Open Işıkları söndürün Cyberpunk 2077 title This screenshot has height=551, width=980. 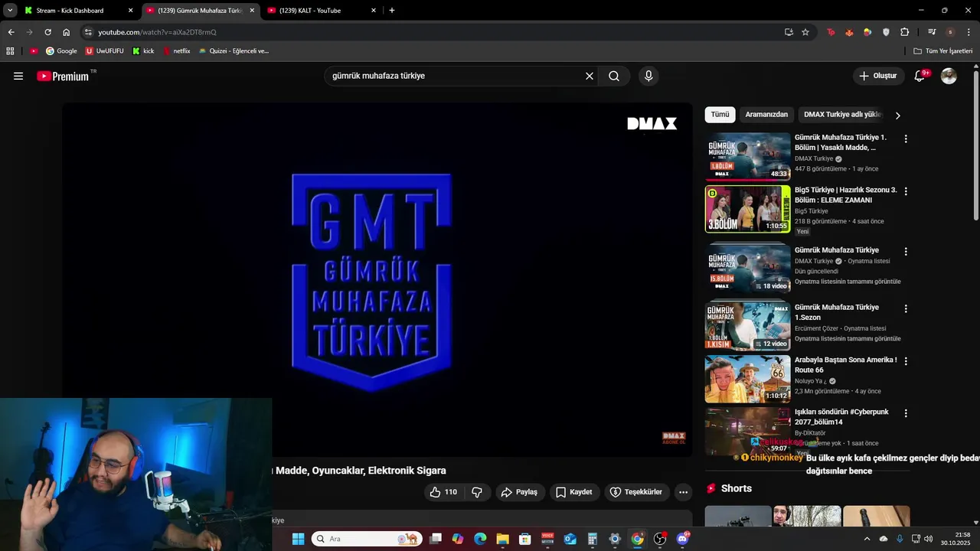pyautogui.click(x=841, y=417)
